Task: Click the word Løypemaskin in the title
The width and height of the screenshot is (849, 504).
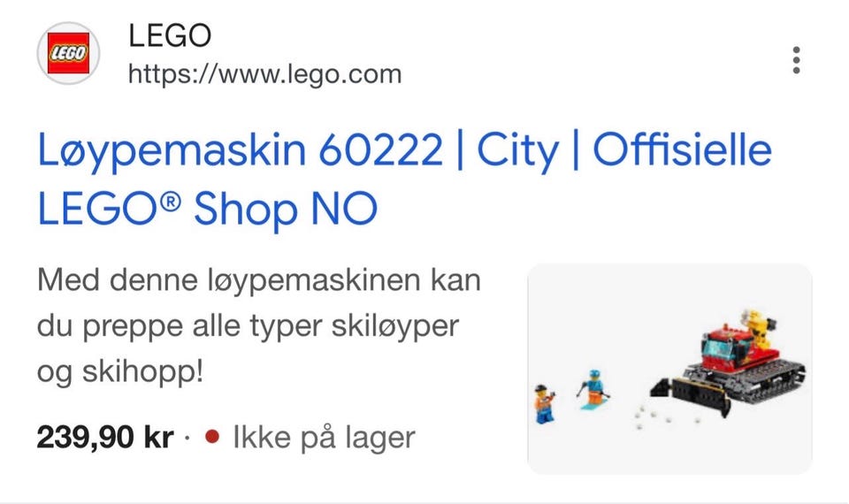Action: 171,151
